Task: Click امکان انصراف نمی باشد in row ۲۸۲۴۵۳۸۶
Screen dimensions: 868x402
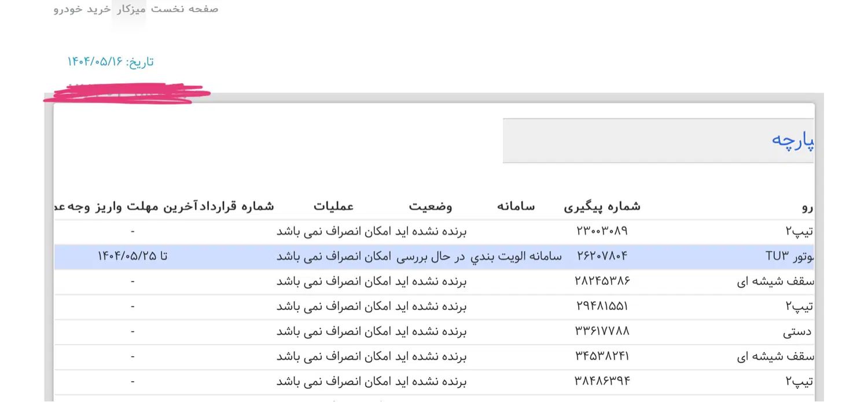Action: coord(333,281)
